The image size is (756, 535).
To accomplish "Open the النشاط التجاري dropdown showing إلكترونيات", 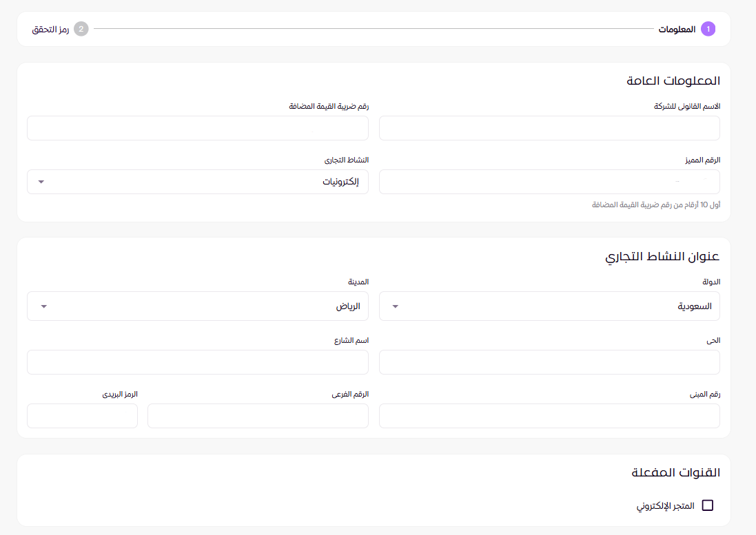I will (x=198, y=182).
